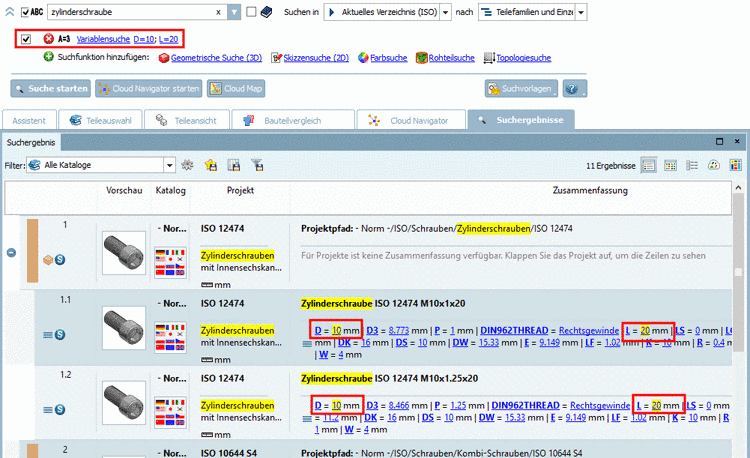
Task: Click the Projekt column header
Action: point(240,191)
